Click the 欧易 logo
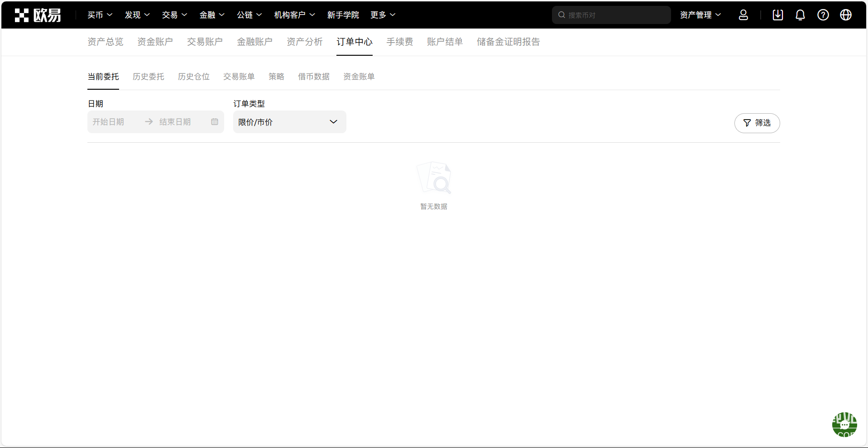This screenshot has width=868, height=448. tap(38, 15)
